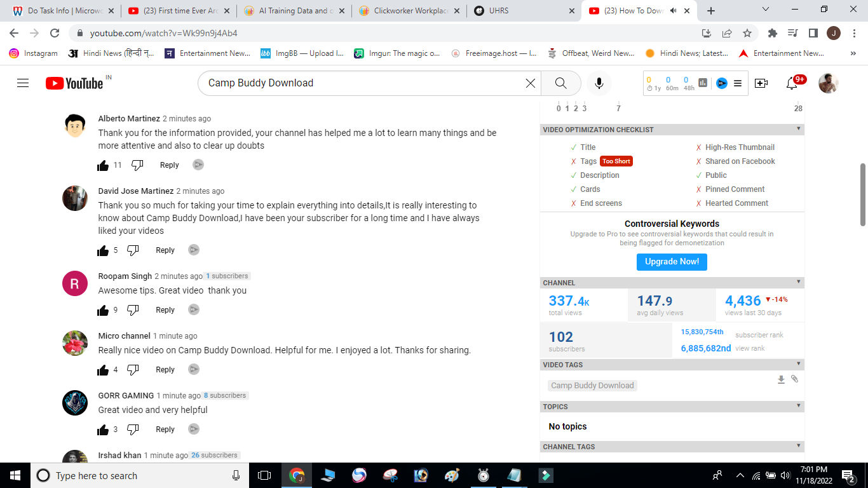Open the ImgBB bookmark
The width and height of the screenshot is (868, 488).
pyautogui.click(x=302, y=53)
